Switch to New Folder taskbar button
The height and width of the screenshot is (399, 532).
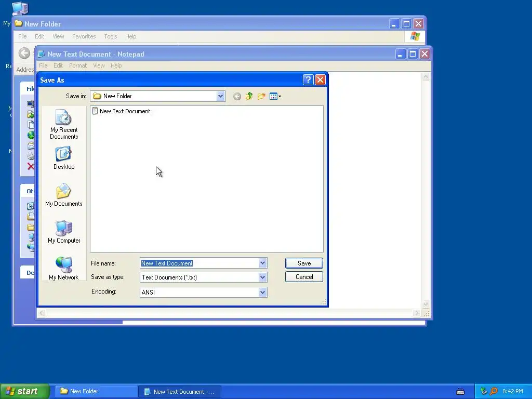pos(96,391)
